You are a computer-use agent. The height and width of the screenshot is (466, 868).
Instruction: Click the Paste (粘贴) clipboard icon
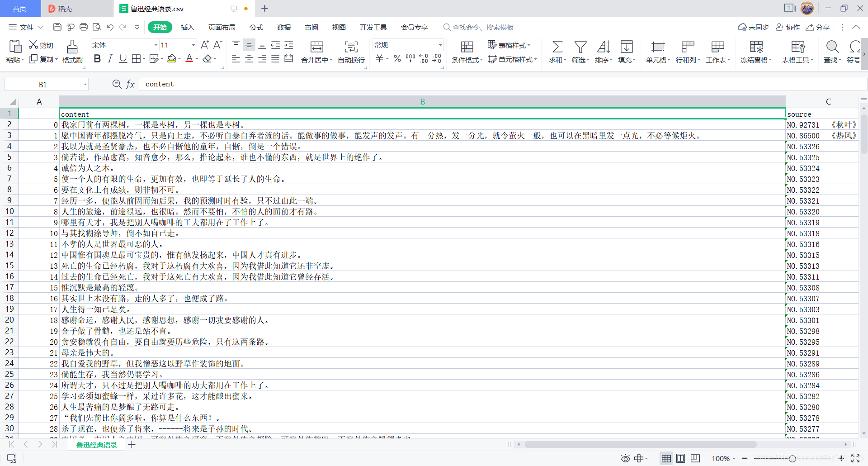[x=15, y=46]
